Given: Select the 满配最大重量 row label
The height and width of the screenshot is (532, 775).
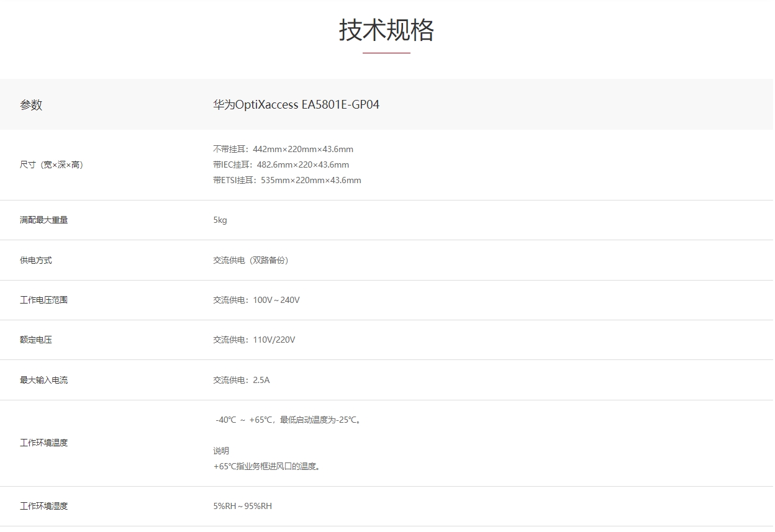Looking at the screenshot, I should click(44, 220).
